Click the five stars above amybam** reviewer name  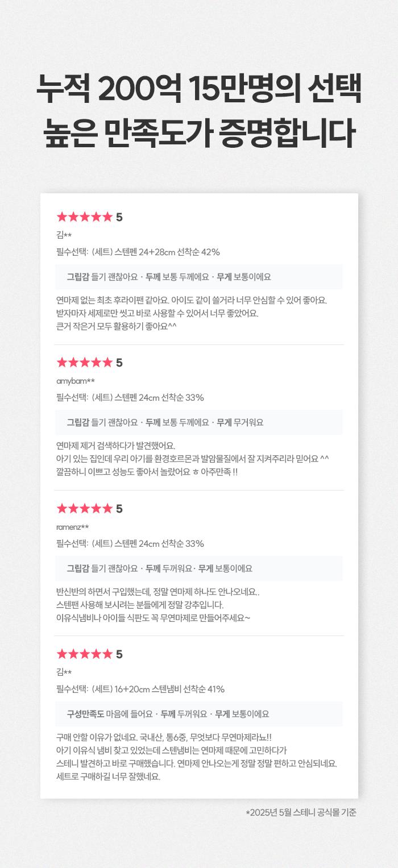[85, 362]
